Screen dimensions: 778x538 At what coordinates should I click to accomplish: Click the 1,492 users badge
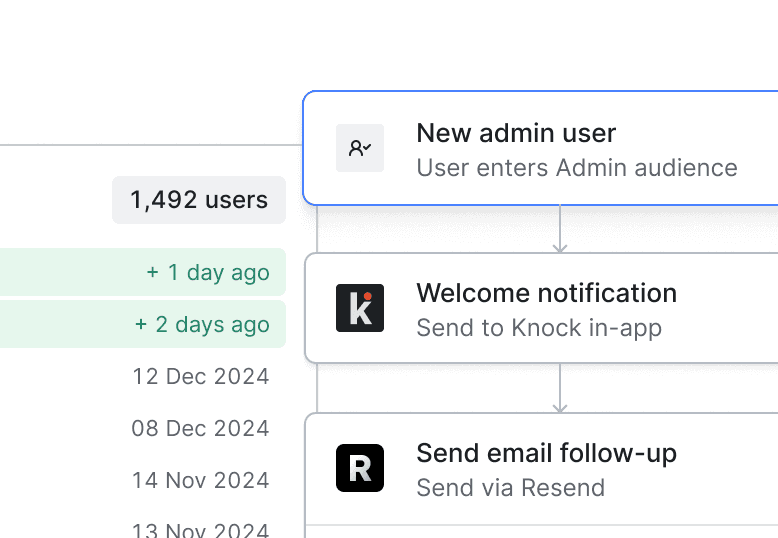(199, 200)
